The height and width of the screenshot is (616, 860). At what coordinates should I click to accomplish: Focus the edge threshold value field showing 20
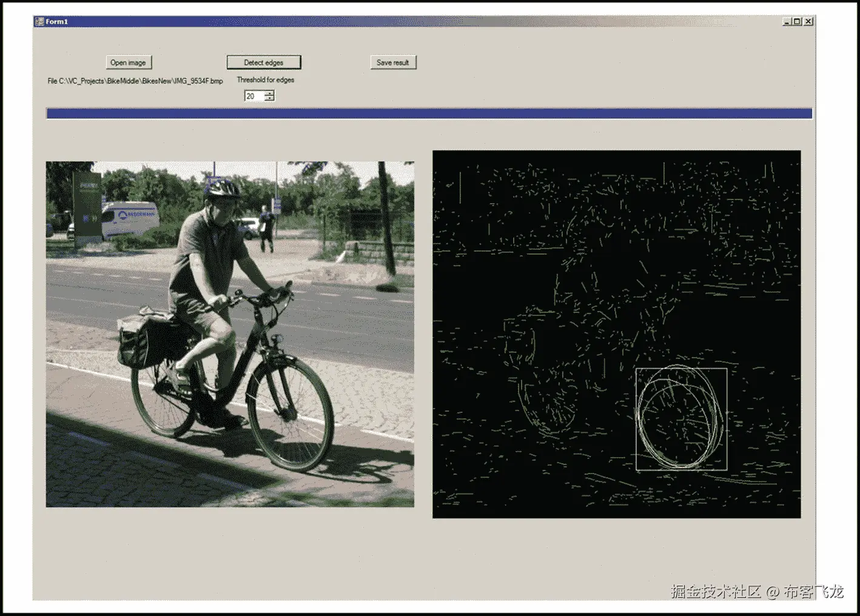tap(254, 96)
